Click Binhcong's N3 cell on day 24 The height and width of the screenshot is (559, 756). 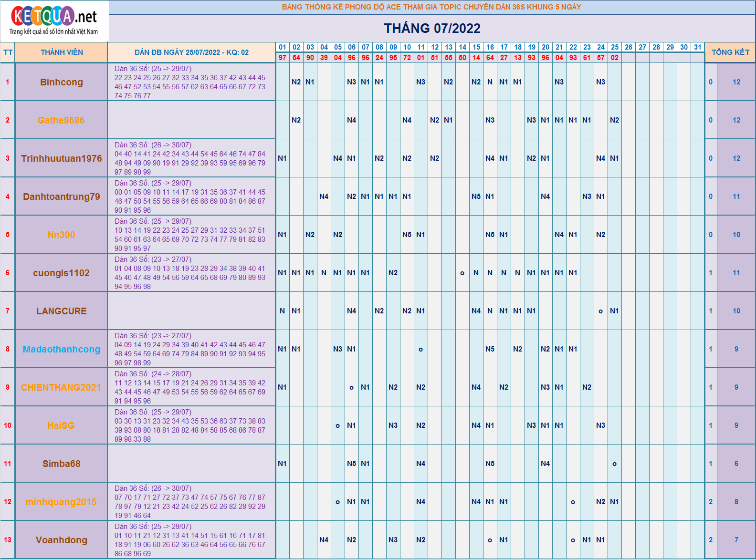(601, 82)
